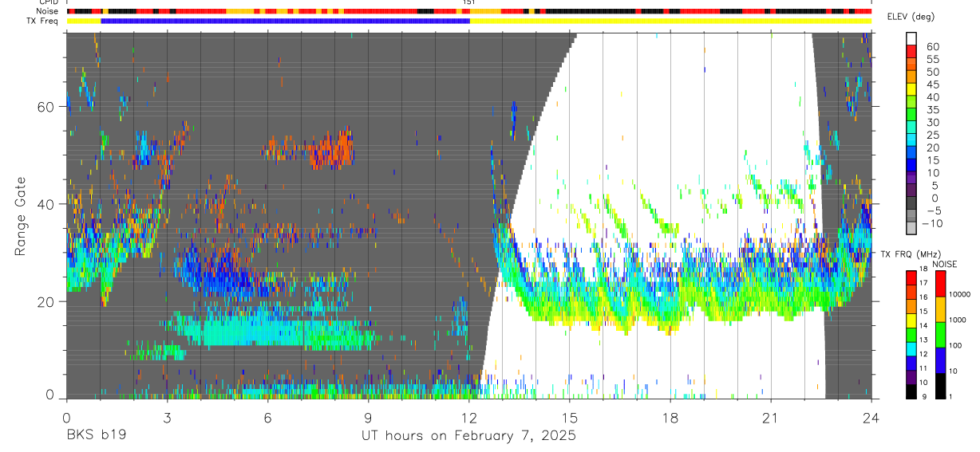980x452 pixels.
Task: Select the "UT hours on February 7, 2025" axis title
Action: click(468, 436)
